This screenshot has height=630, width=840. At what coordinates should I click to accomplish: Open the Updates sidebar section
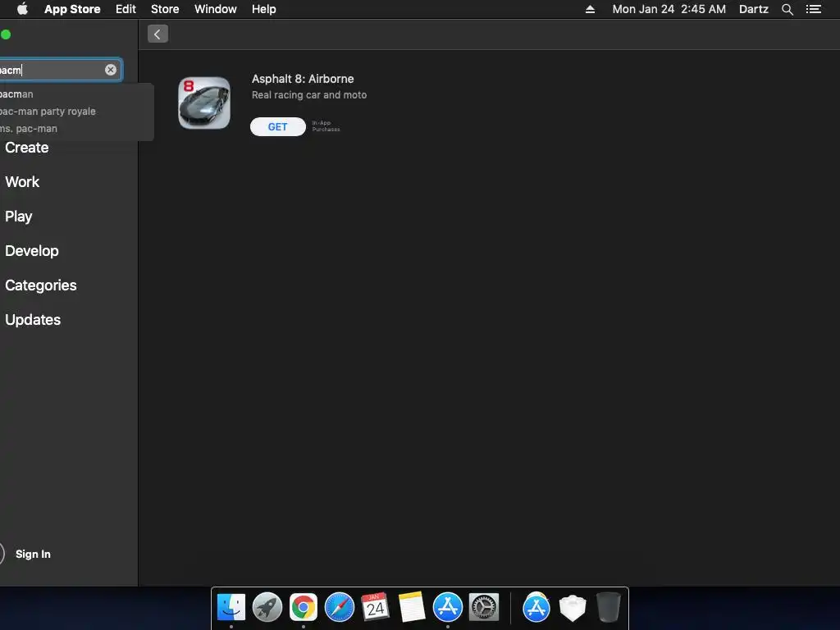tap(33, 320)
